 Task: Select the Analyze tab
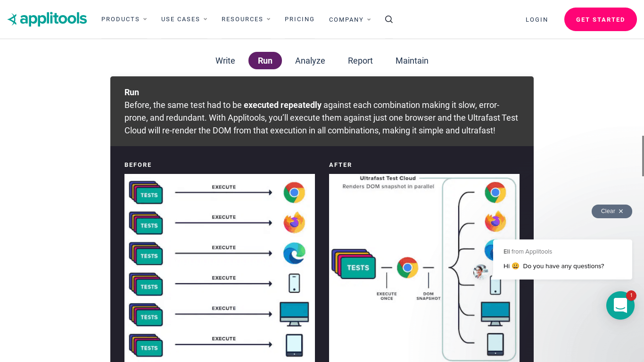(x=310, y=61)
